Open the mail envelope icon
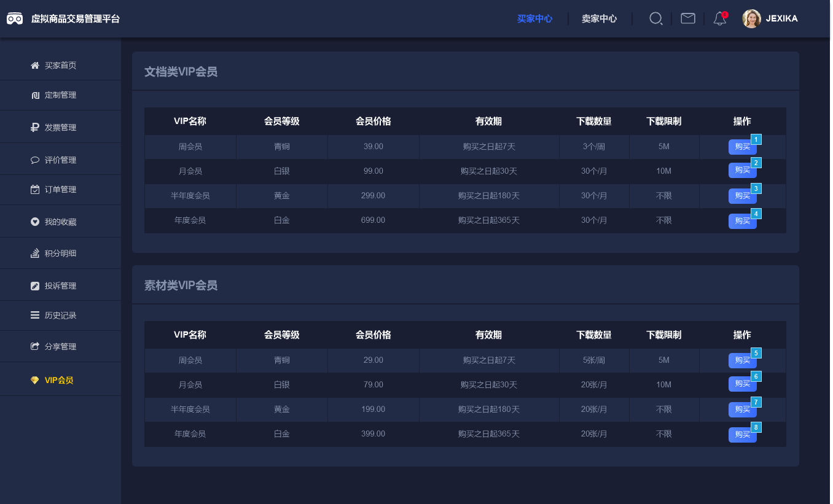This screenshot has height=504, width=833. (x=688, y=18)
